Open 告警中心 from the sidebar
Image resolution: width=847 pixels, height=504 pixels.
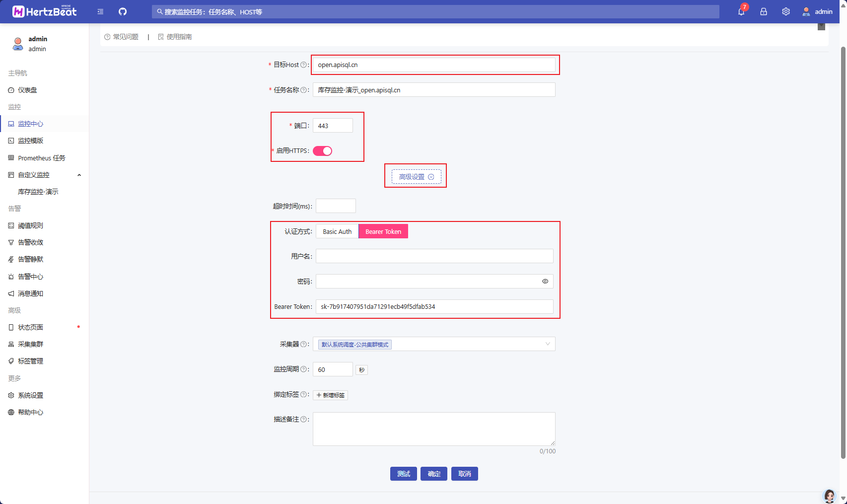coord(30,277)
